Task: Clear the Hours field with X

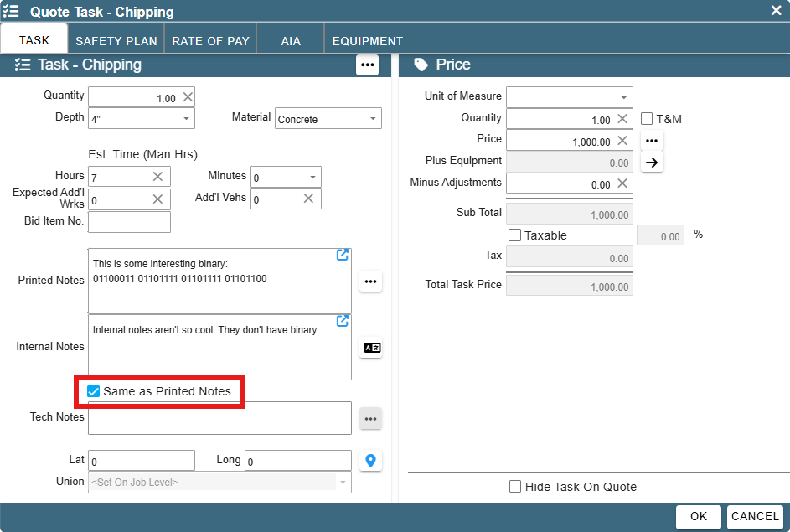Action: pyautogui.click(x=157, y=176)
